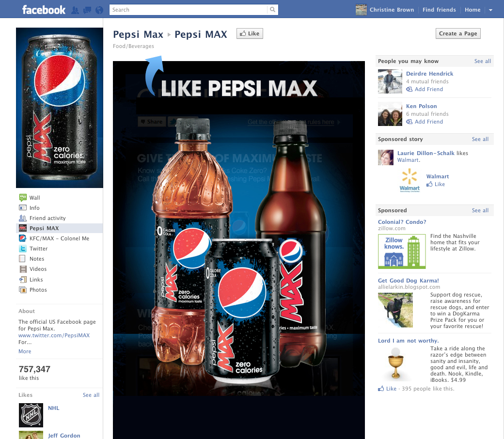Open the NHL page link
This screenshot has width=504, height=439.
click(x=54, y=408)
